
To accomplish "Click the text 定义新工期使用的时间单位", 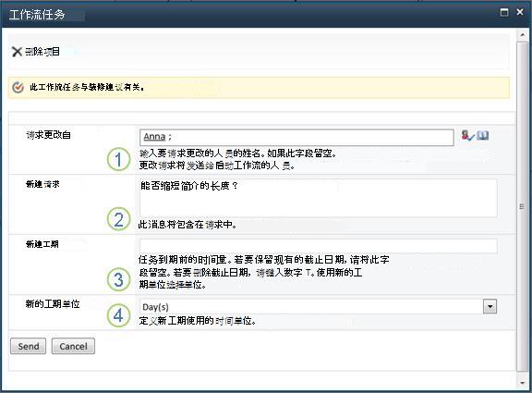I will pyautogui.click(x=198, y=320).
